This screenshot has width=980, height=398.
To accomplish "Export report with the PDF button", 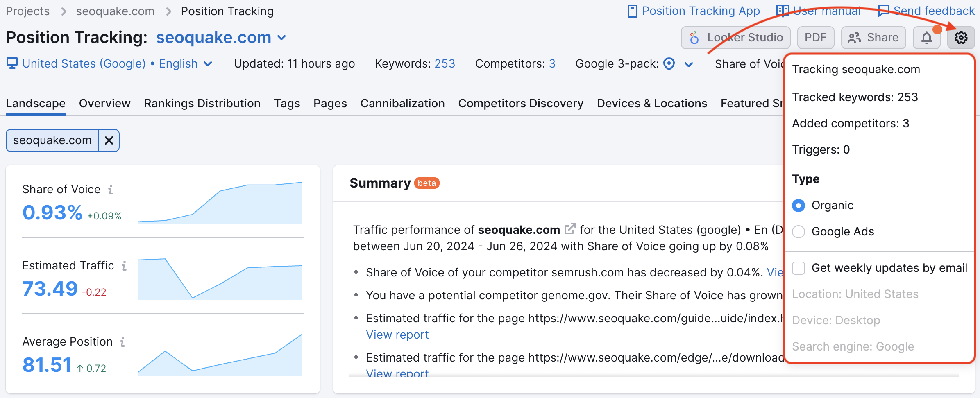I will (816, 38).
